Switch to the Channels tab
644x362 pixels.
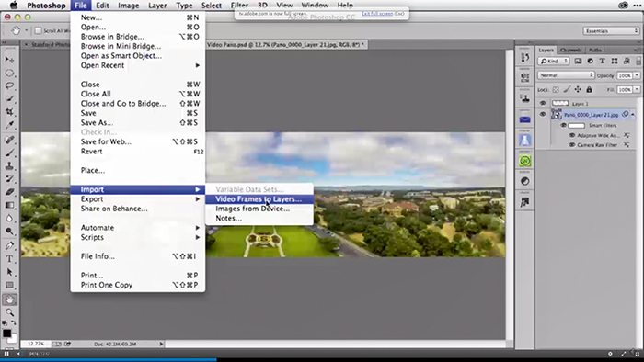point(571,50)
